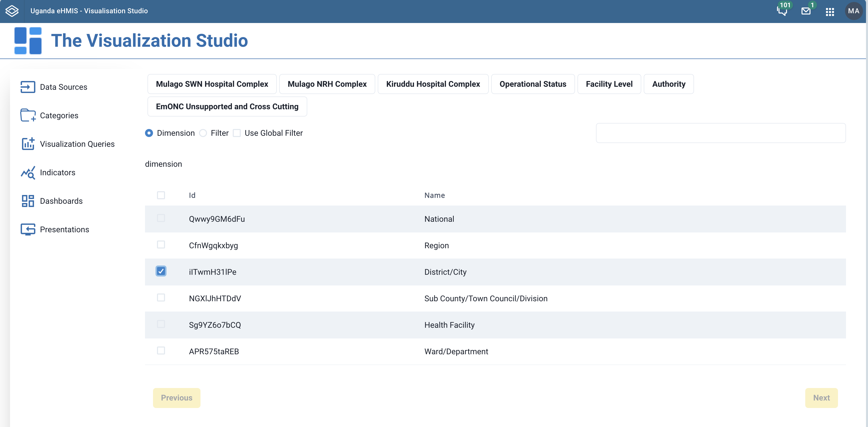This screenshot has height=427, width=868.
Task: Select Mulago NRH Complex tab
Action: click(x=327, y=84)
